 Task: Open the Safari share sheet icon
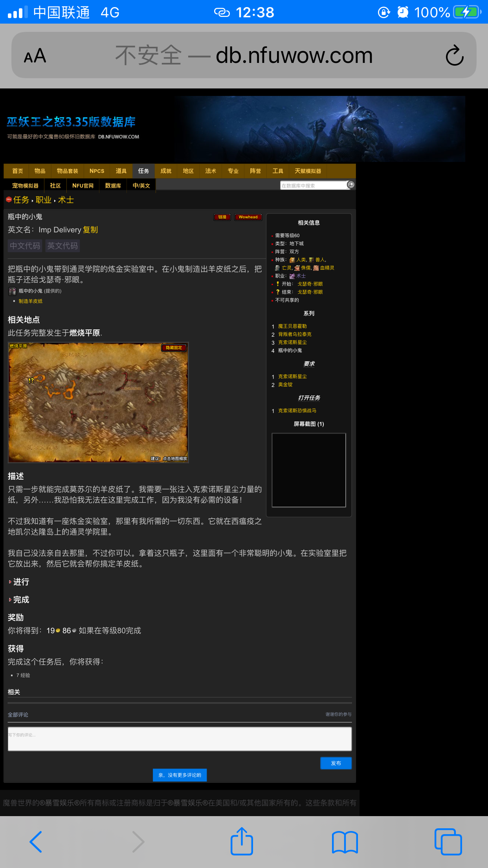241,842
